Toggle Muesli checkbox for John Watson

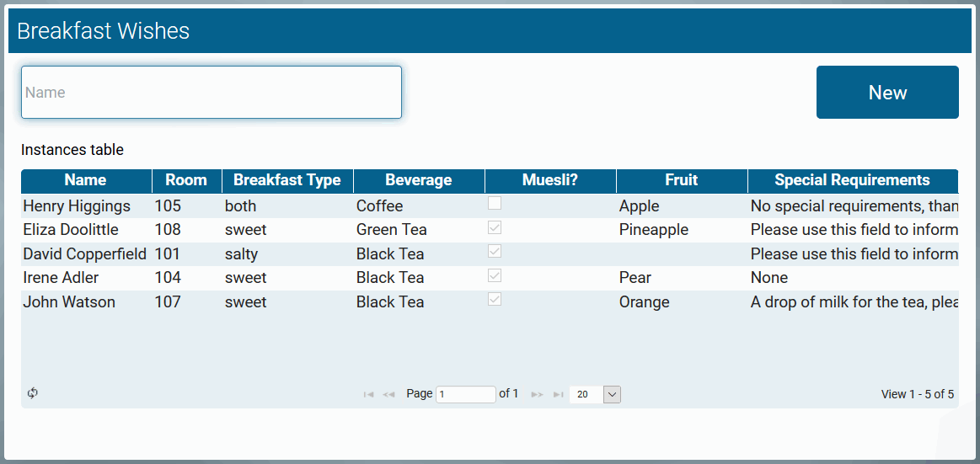[x=495, y=299]
